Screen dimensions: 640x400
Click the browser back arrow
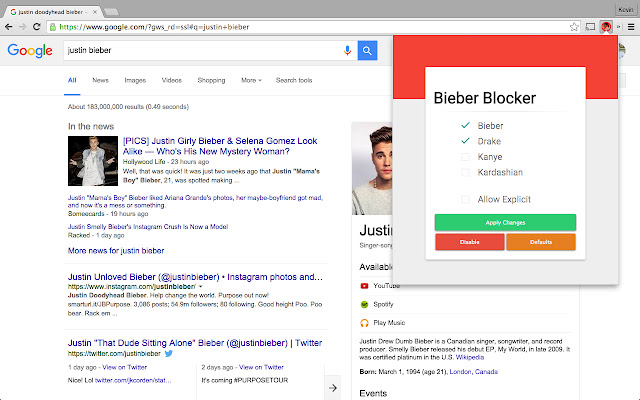tap(9, 27)
